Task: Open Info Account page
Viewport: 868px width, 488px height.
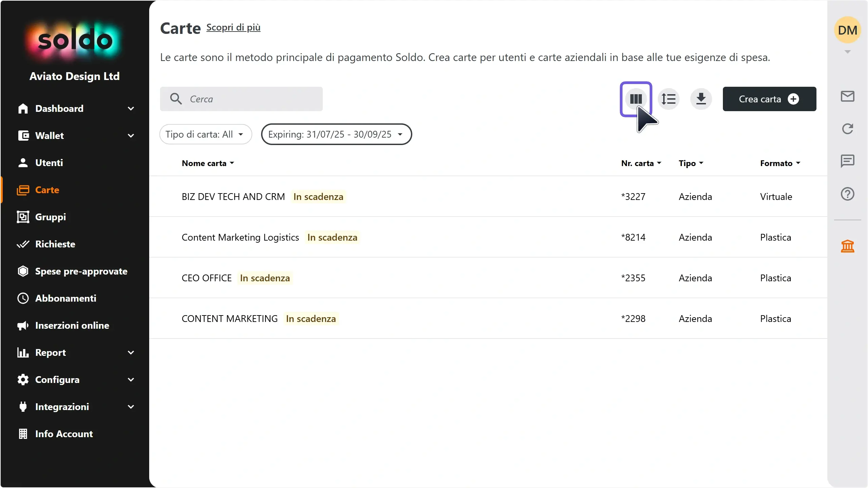Action: [x=64, y=434]
